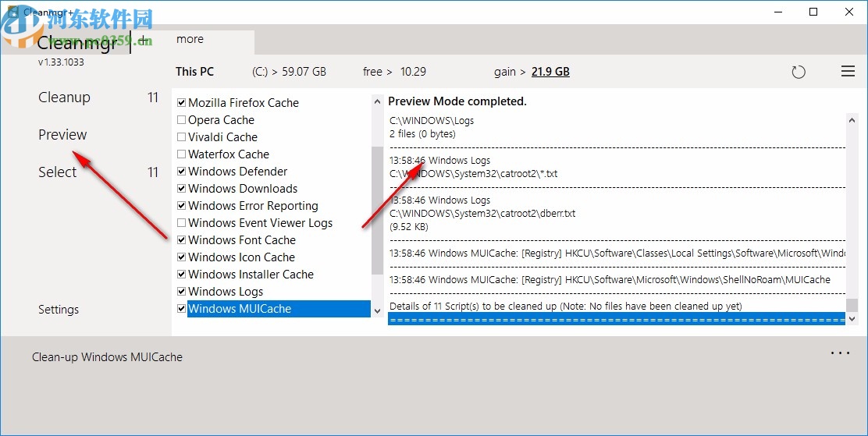Close the Cleanmgr+ window
The height and width of the screenshot is (436, 868).
[x=848, y=12]
